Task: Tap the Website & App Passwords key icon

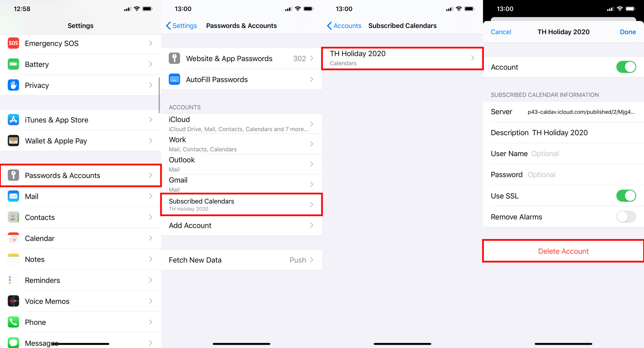Action: [x=174, y=58]
